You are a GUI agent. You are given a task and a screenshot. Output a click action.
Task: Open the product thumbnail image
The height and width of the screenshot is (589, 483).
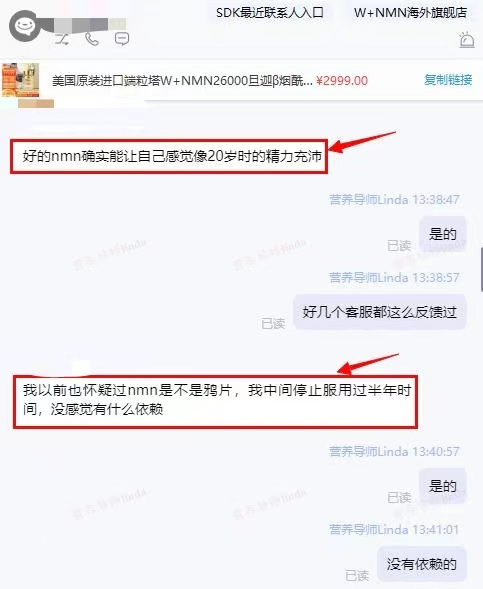click(x=21, y=80)
